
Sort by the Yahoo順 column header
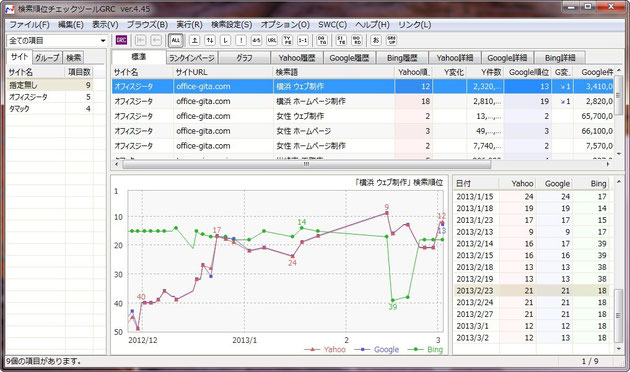(413, 72)
